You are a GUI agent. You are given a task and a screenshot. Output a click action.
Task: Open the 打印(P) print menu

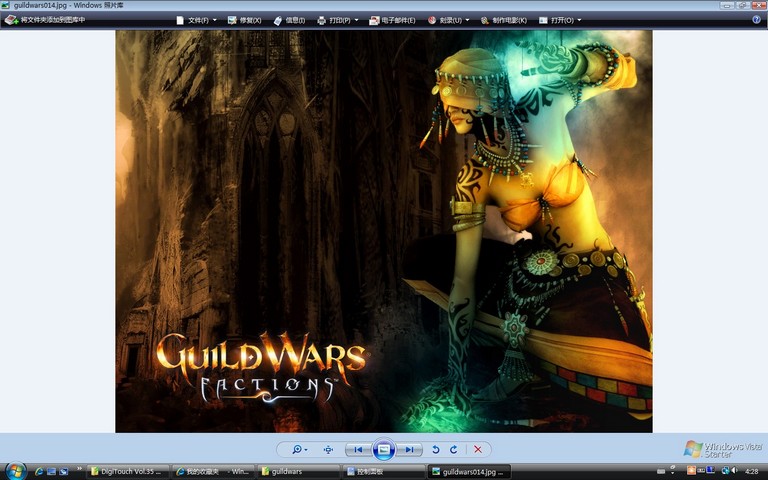[x=338, y=20]
